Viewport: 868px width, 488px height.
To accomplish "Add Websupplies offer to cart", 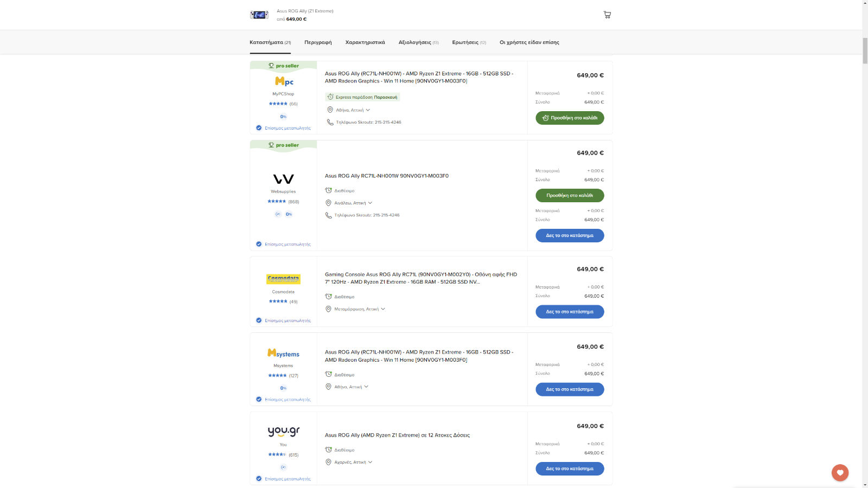I will (x=570, y=195).
